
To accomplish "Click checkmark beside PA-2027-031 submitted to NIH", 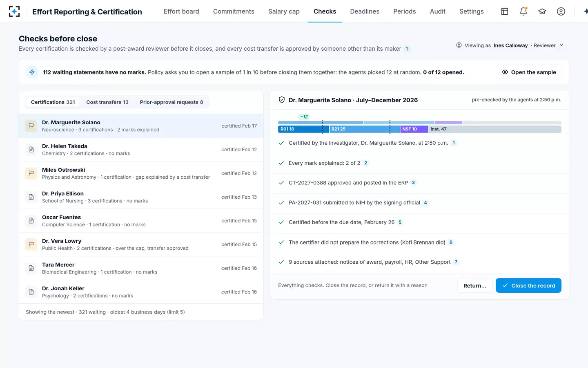I will coord(281,202).
